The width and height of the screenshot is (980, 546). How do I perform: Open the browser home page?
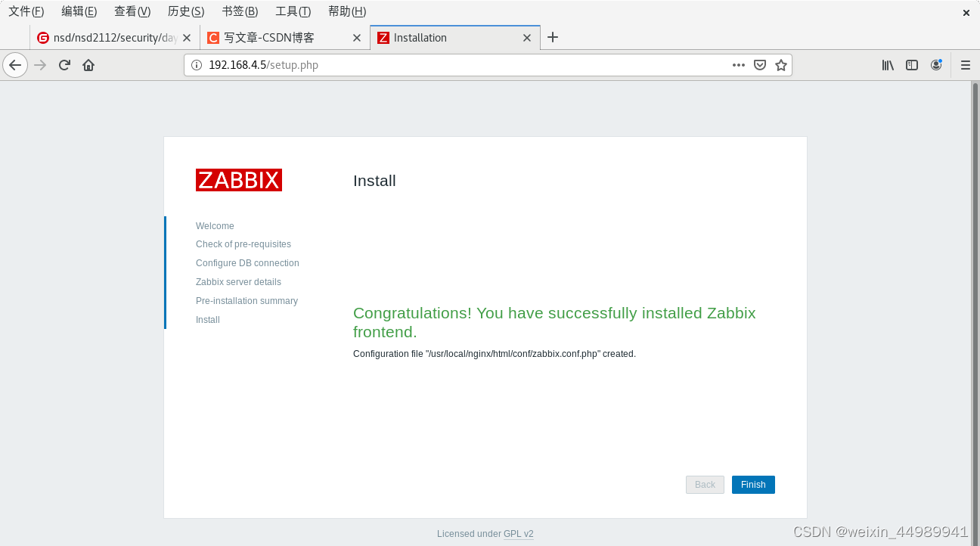click(88, 65)
